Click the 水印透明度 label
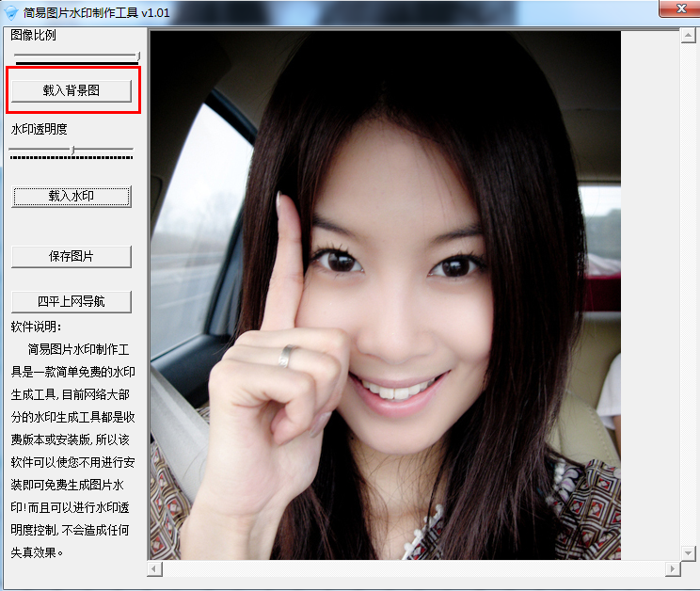The width and height of the screenshot is (700, 591). (x=40, y=130)
